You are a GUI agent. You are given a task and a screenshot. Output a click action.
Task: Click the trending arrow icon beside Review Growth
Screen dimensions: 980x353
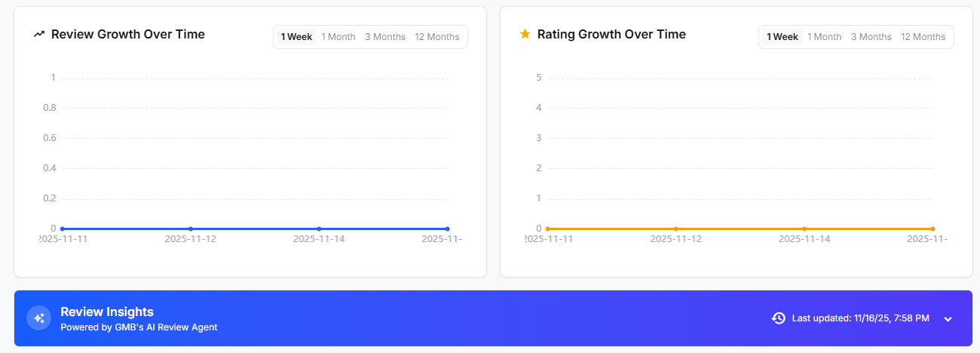click(39, 35)
